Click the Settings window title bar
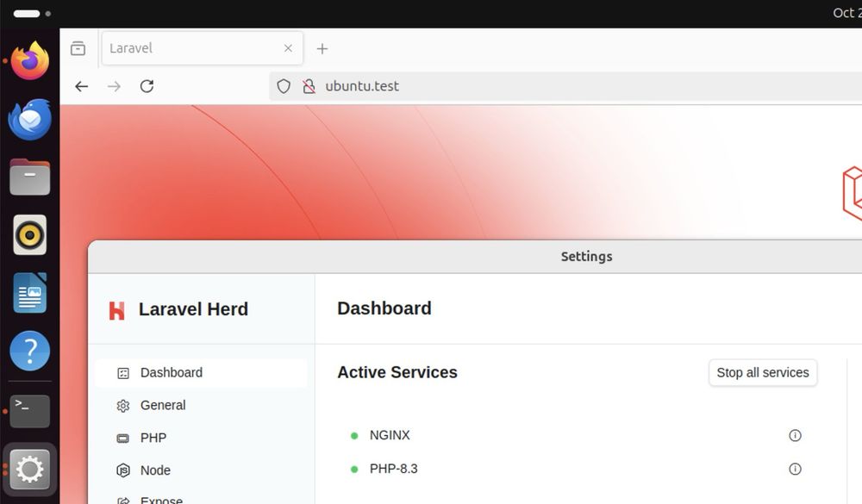Screen dimensions: 862x504 [x=475, y=257]
